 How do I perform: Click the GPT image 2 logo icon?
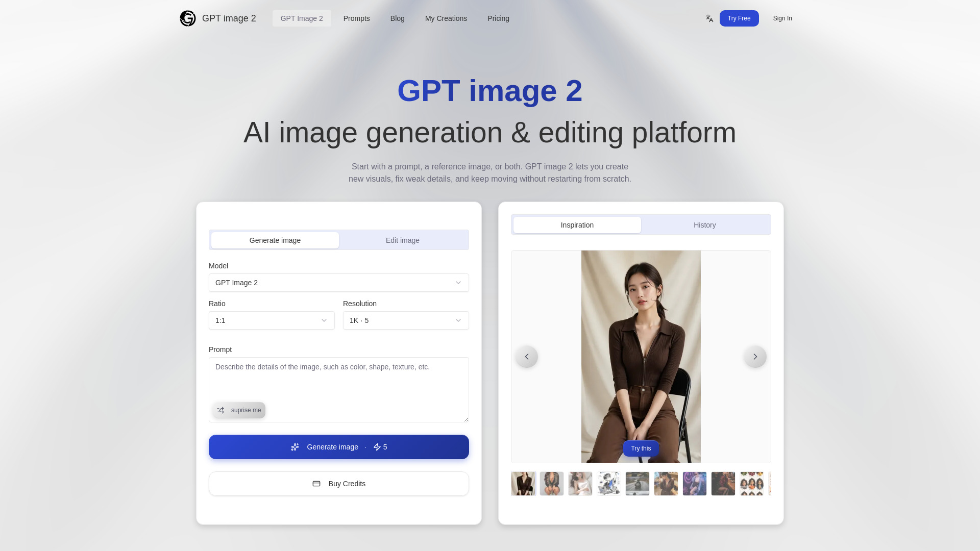pyautogui.click(x=187, y=18)
